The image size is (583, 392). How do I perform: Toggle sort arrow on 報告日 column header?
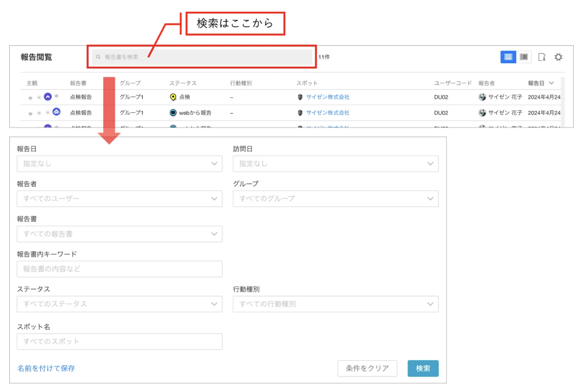(x=551, y=83)
